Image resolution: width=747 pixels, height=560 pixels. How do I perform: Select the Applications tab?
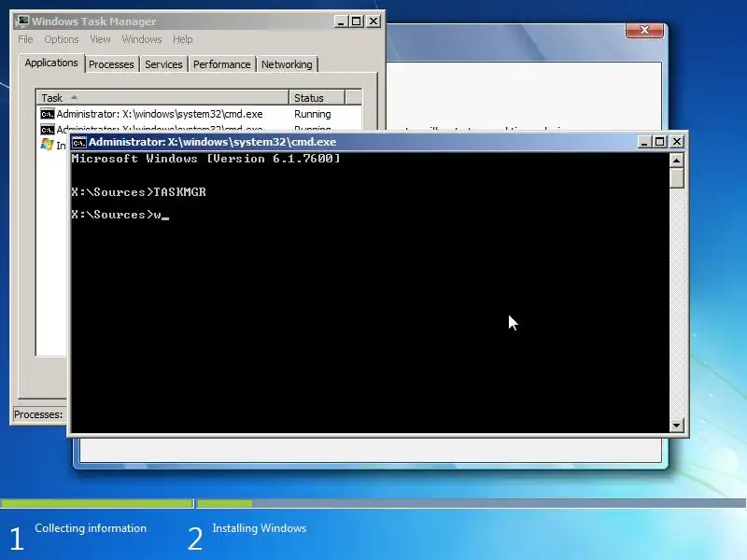coord(51,63)
